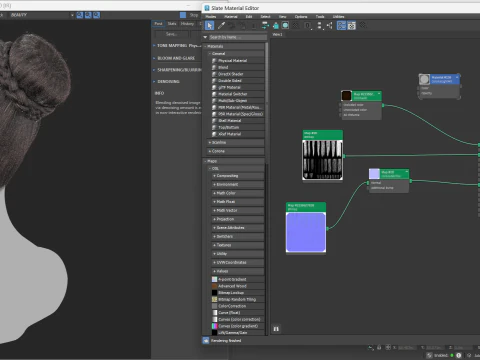Open the Options menu
This screenshot has height=360, width=480.
click(301, 16)
